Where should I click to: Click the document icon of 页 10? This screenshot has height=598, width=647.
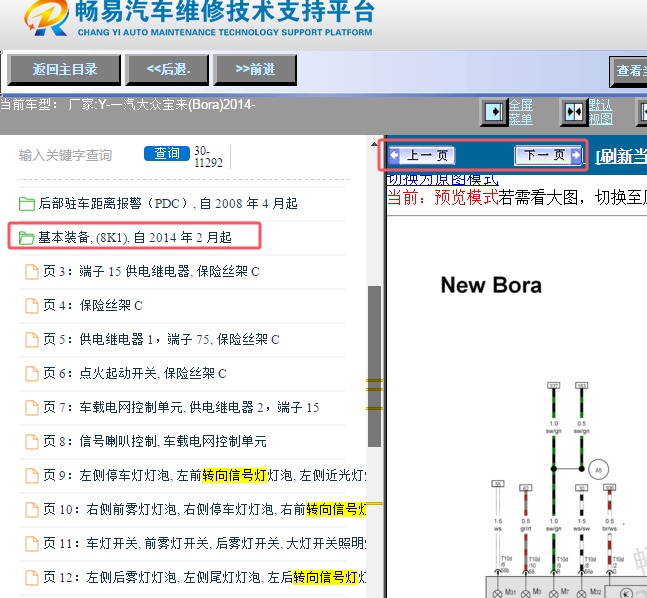(x=32, y=510)
